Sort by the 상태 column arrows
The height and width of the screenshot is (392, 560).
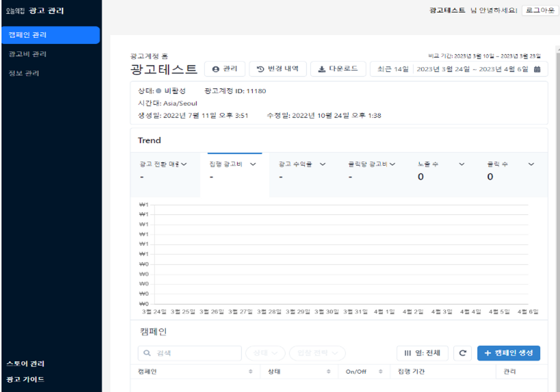(328, 372)
